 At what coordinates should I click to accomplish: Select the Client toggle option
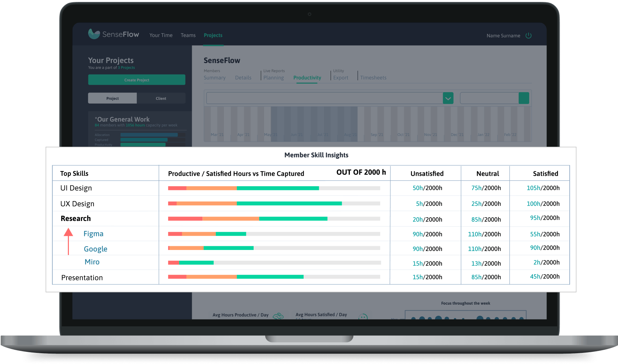(x=161, y=98)
